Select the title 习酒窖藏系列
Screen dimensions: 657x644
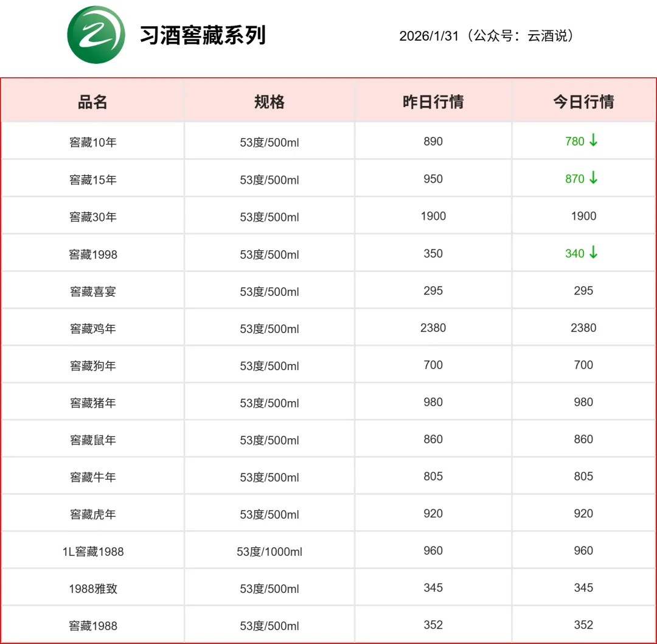pyautogui.click(x=203, y=35)
